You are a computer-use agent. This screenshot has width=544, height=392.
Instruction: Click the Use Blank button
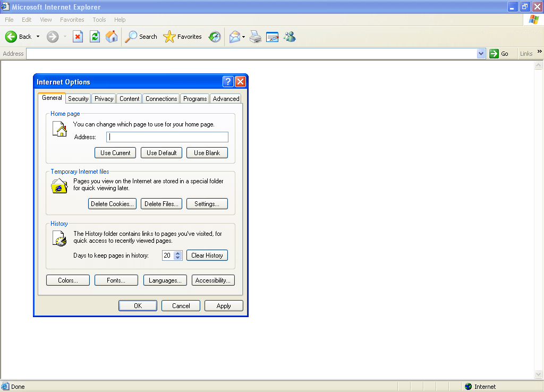[x=207, y=152]
